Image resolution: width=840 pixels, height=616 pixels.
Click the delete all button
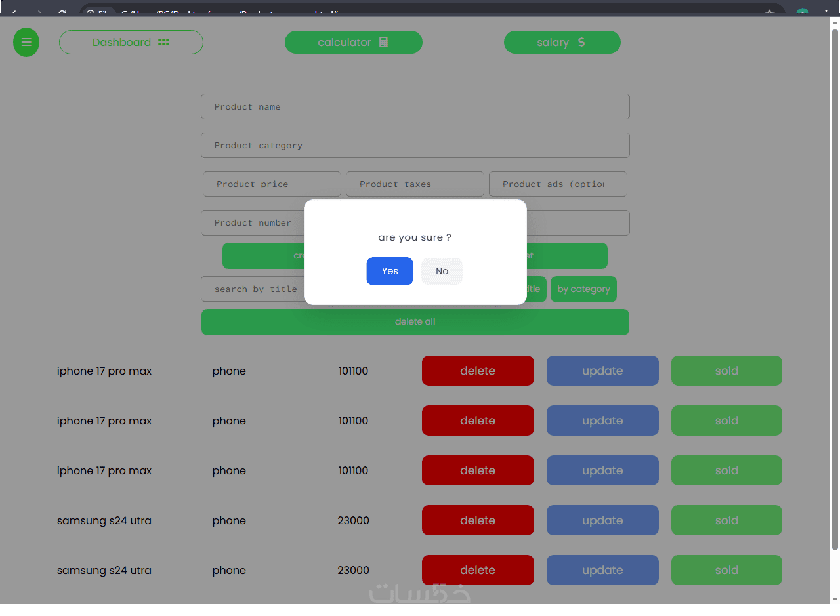tap(415, 322)
